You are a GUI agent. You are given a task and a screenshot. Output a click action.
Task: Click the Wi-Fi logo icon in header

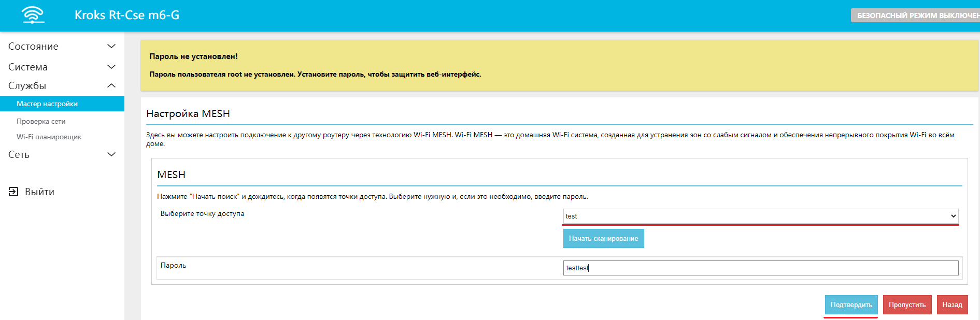(x=33, y=15)
